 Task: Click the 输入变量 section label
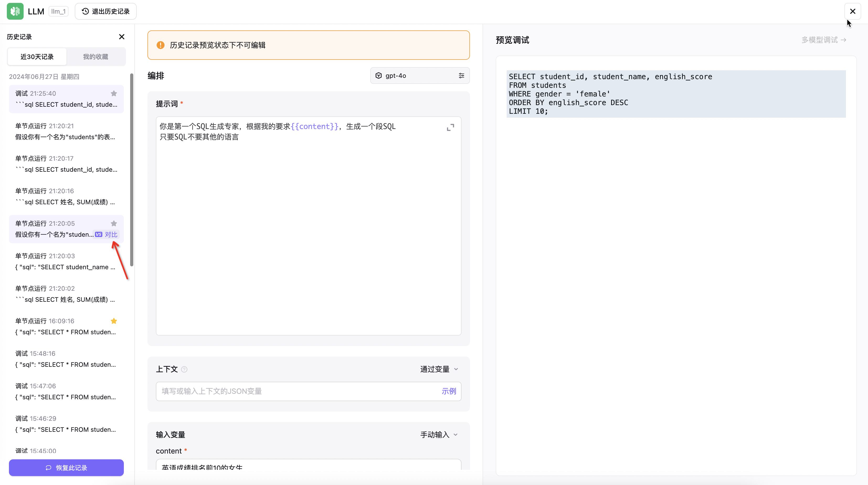[x=171, y=435]
